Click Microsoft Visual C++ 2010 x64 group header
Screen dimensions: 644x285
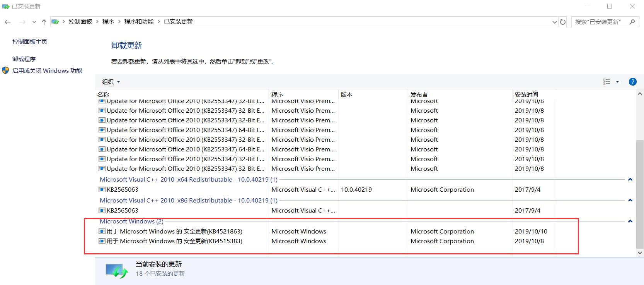[x=189, y=180]
